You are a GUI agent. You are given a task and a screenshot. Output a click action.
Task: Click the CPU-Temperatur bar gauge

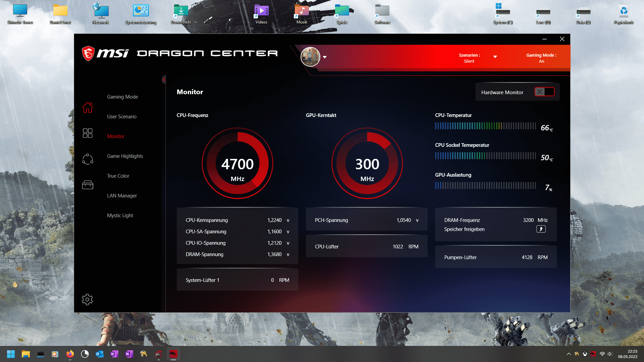point(485,126)
